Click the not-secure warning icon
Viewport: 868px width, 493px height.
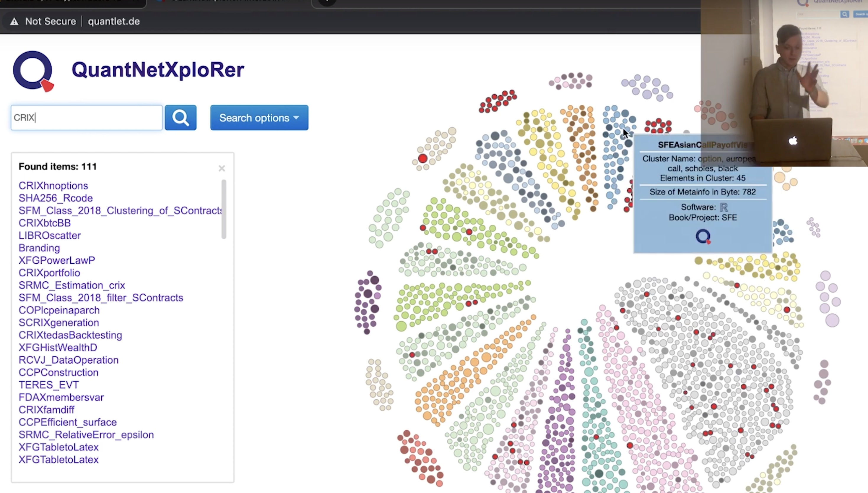[13, 21]
